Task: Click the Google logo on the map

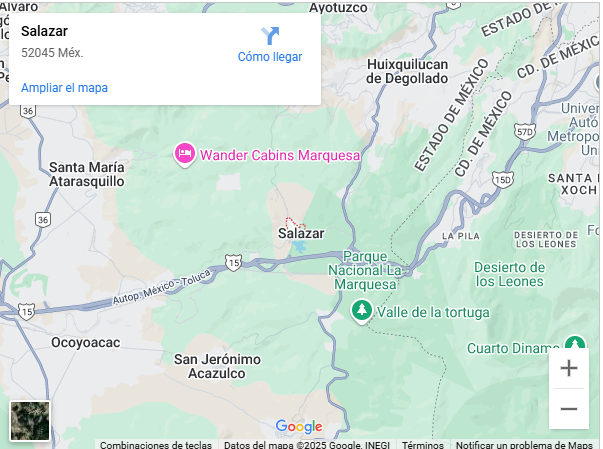Action: (299, 426)
